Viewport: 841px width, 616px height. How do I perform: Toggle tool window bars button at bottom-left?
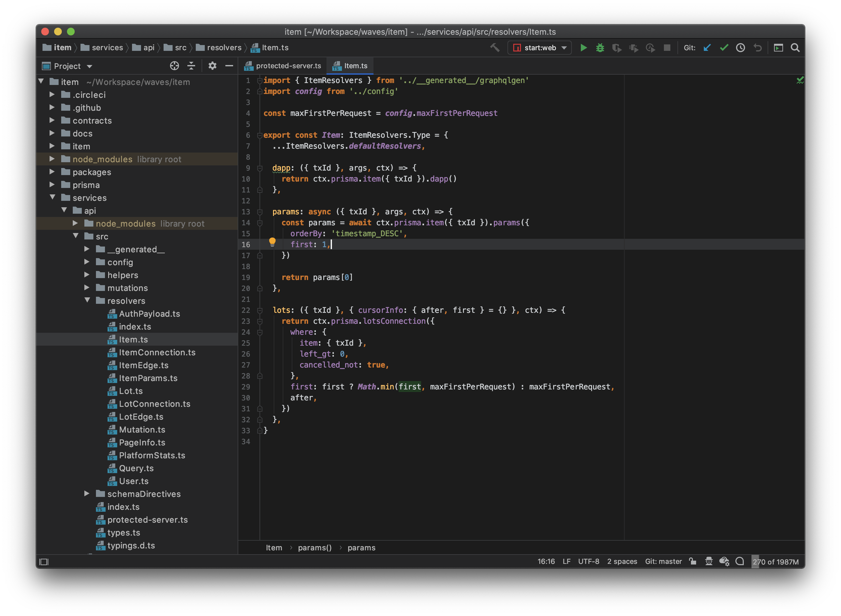coord(44,562)
